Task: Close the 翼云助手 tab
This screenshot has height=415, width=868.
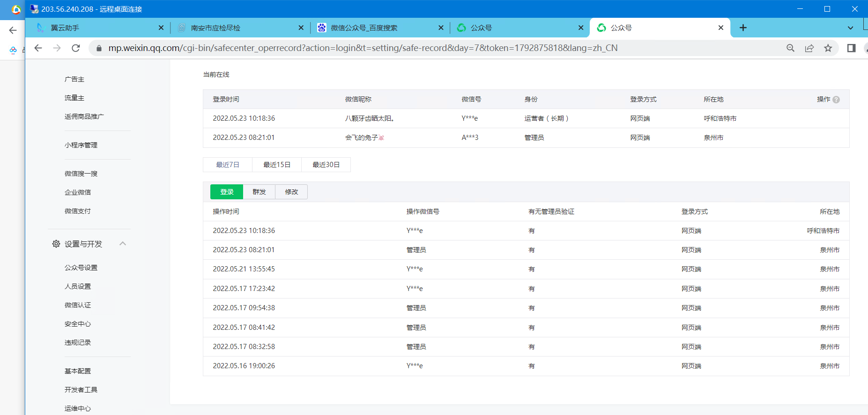Action: (x=161, y=28)
